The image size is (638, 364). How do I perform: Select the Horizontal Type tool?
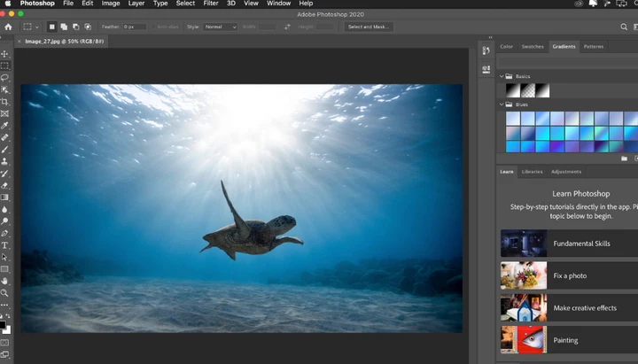[5, 245]
